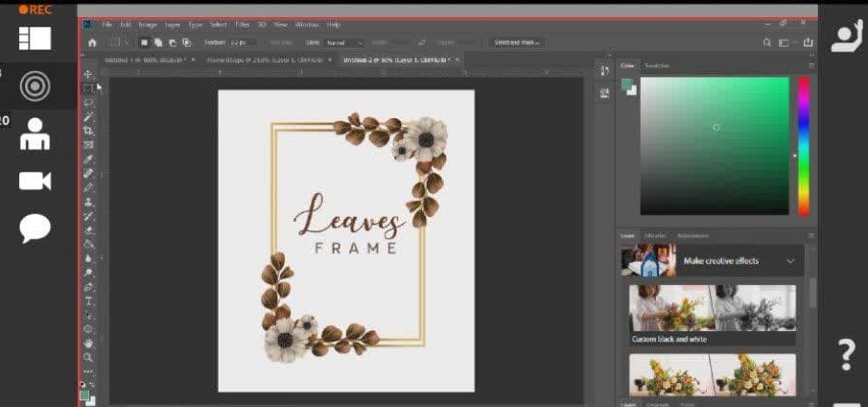The height and width of the screenshot is (407, 868).
Task: Click the Share icon in options bar
Action: [x=809, y=42]
